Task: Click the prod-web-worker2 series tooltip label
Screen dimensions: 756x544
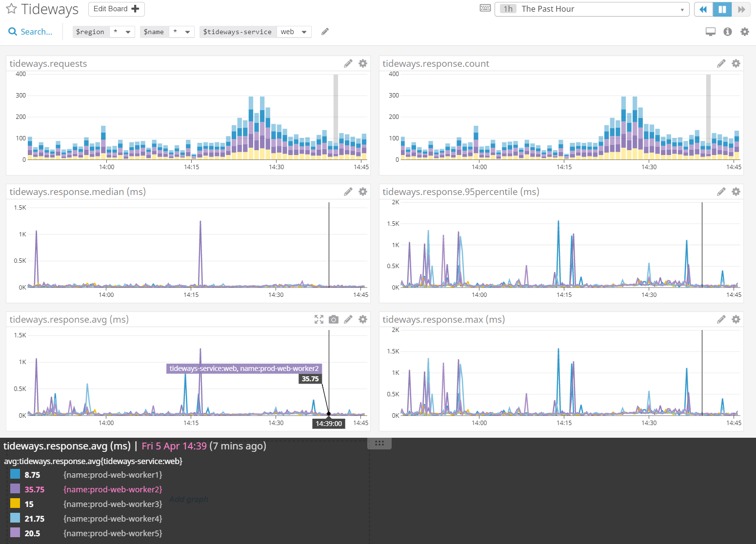Action: coord(244,369)
